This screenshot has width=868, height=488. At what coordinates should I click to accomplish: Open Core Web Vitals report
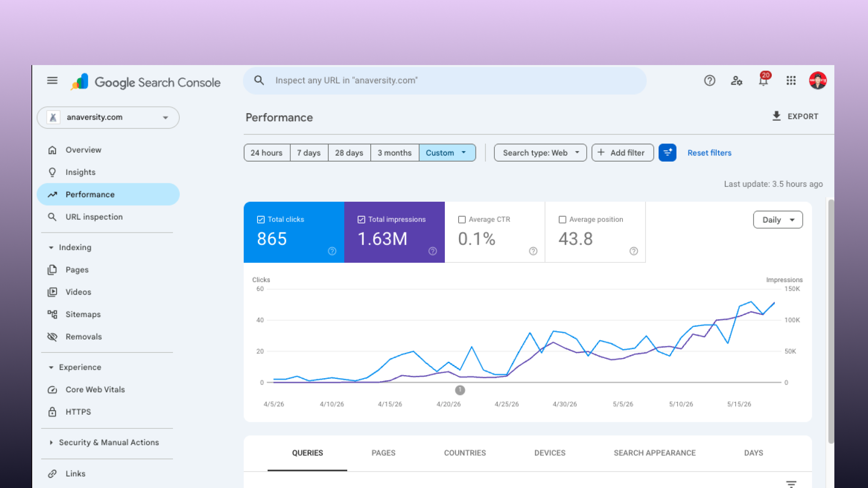pyautogui.click(x=108, y=390)
